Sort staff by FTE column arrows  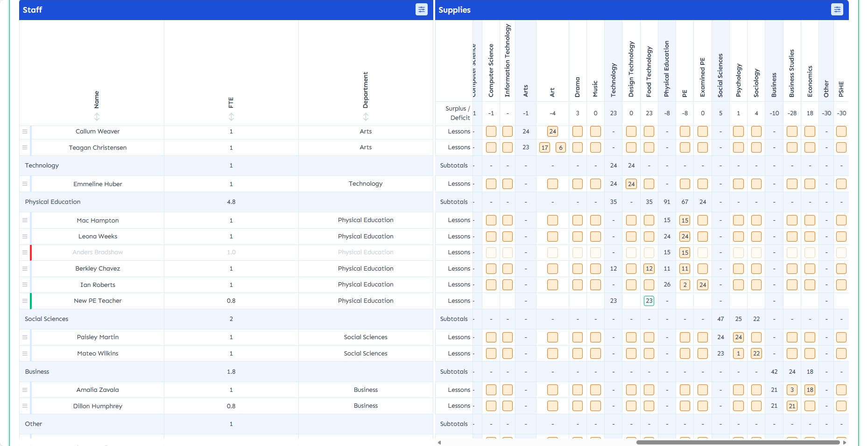231,117
